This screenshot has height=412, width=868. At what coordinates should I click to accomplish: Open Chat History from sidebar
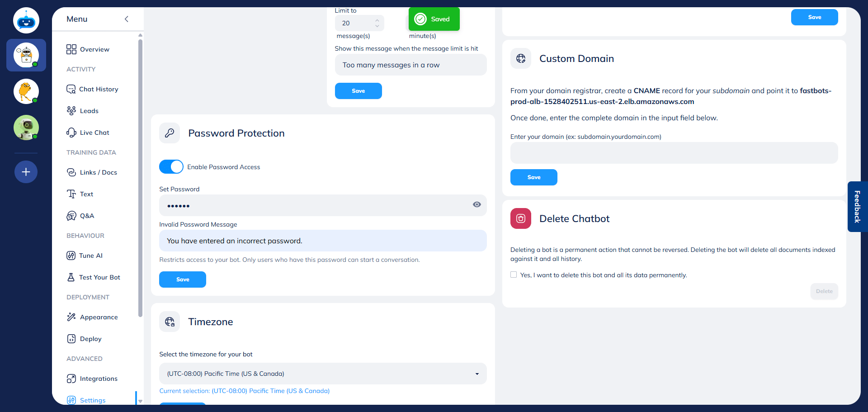tap(98, 89)
